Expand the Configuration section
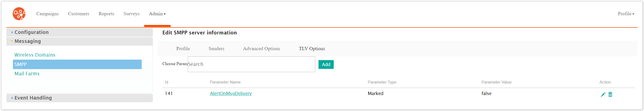 [31, 32]
